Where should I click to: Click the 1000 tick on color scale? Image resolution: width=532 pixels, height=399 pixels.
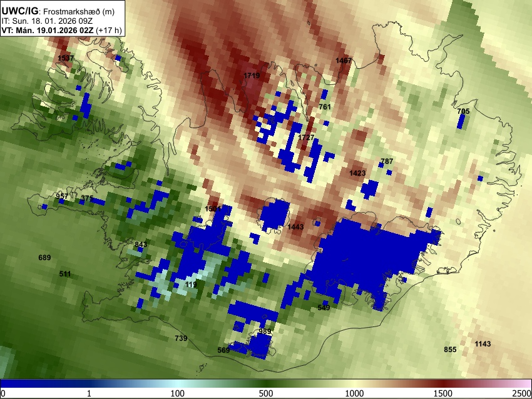pos(354,393)
